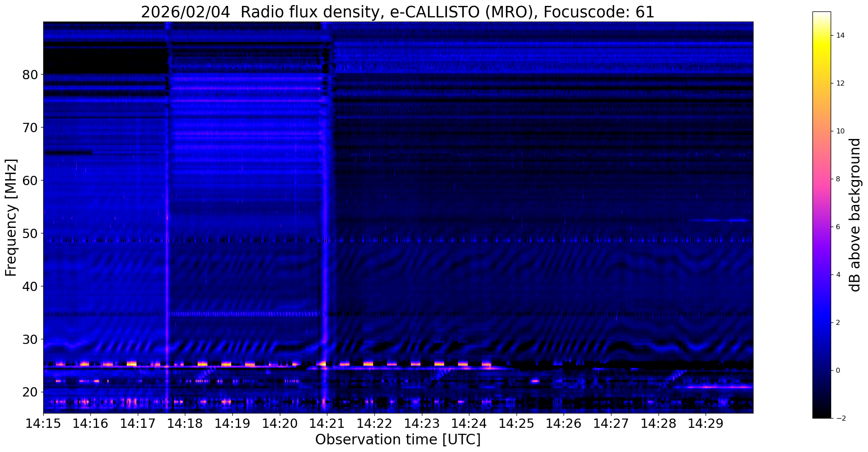The width and height of the screenshot is (868, 452).
Task: Click the colorbar tick label 6
Action: click(838, 227)
